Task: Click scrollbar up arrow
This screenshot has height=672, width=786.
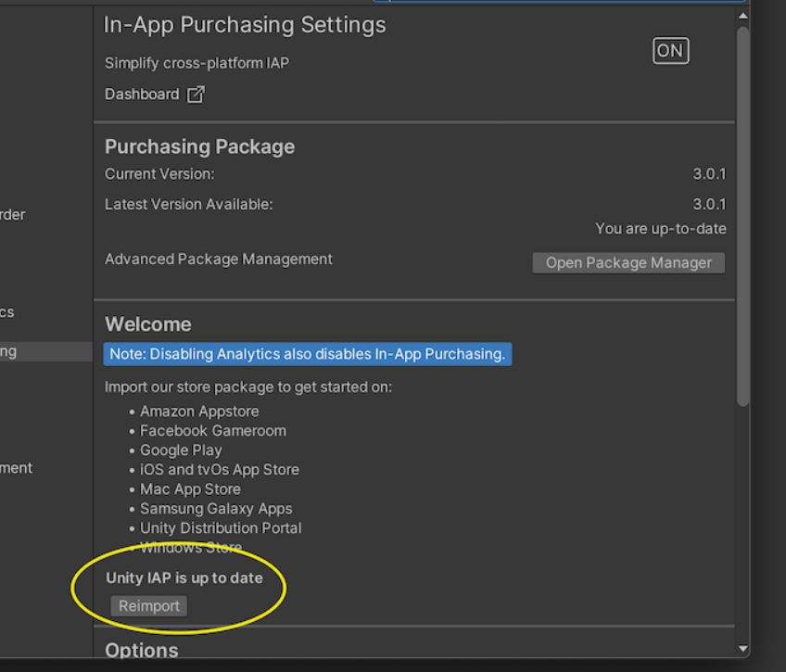Action: click(x=742, y=16)
